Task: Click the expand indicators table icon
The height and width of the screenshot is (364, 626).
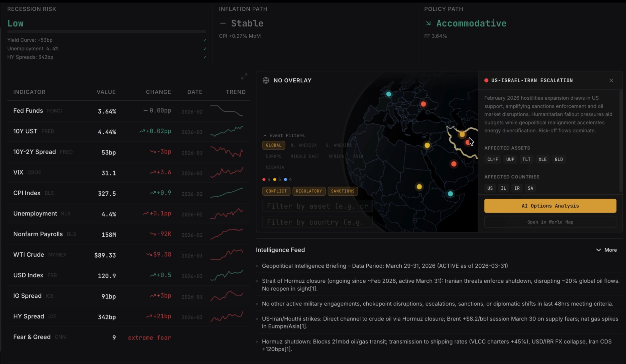Action: click(x=244, y=76)
